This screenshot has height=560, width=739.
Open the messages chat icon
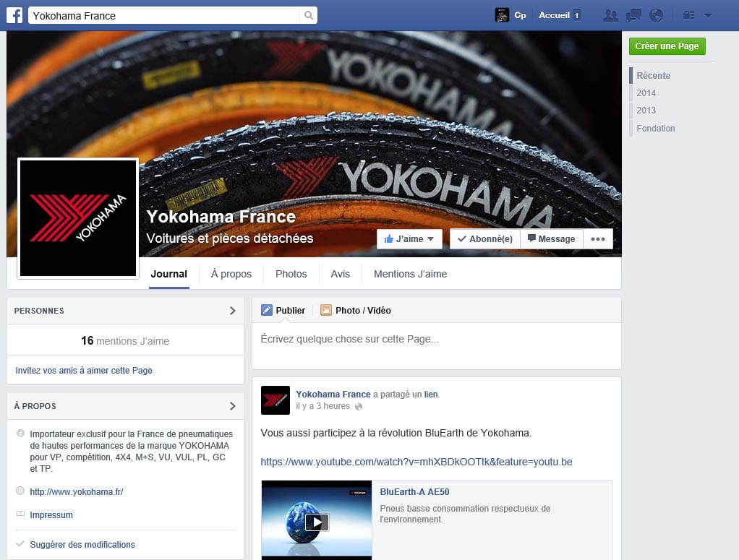[633, 15]
